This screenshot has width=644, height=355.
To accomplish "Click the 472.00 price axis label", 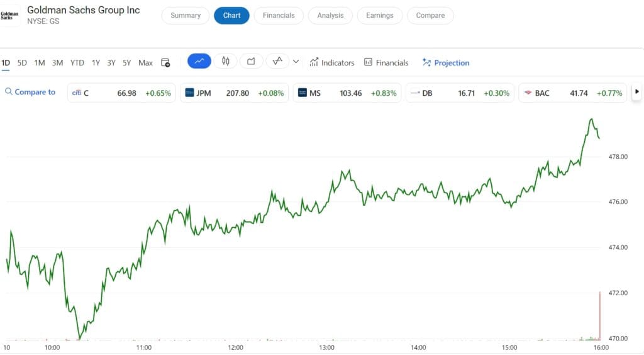I will (618, 293).
